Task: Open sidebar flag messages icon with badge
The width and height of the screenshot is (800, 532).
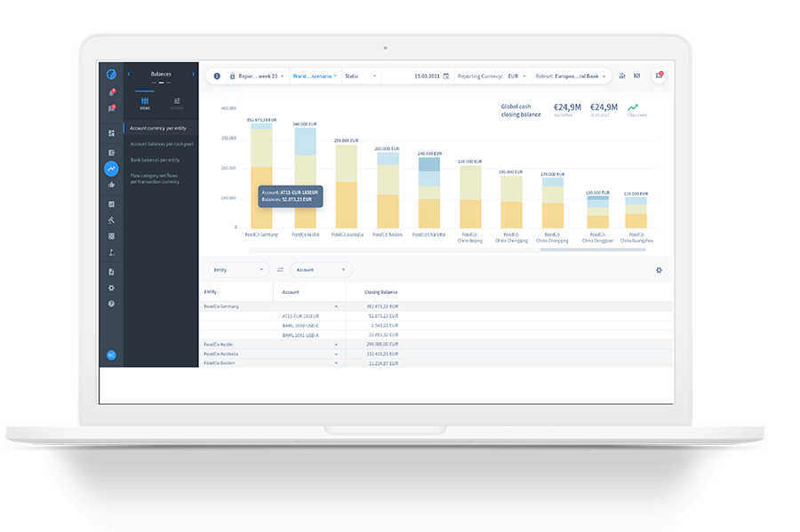Action: (111, 108)
